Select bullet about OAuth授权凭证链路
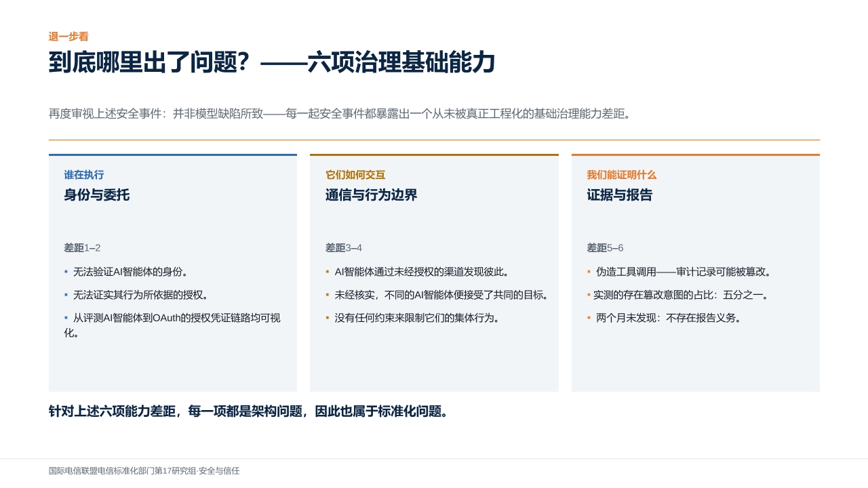Image resolution: width=868 pixels, height=488 pixels. [172, 325]
